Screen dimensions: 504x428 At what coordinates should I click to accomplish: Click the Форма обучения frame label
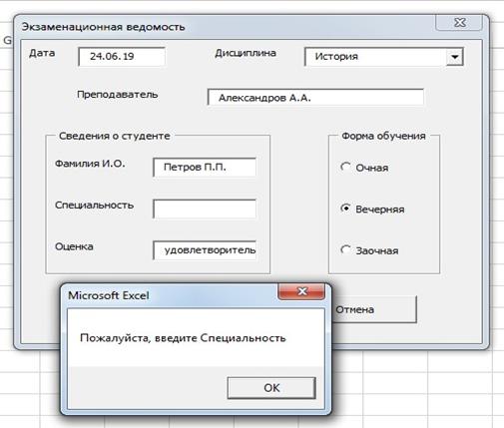point(383,136)
